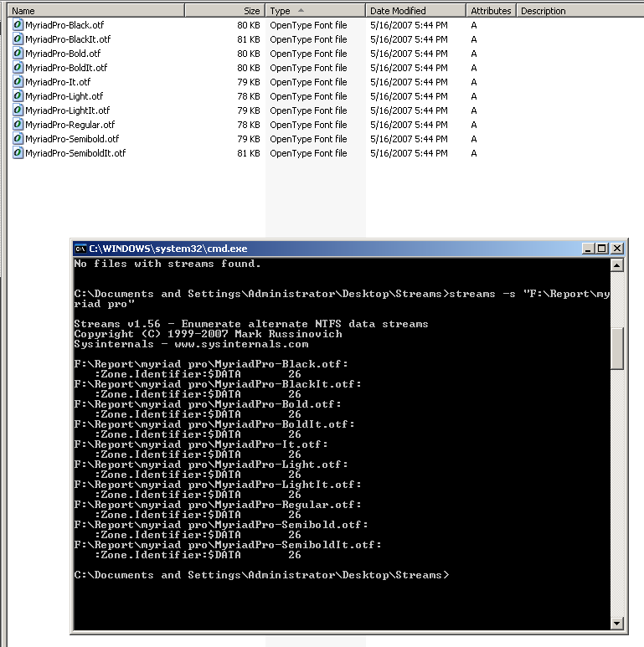Click the MyriadPro-SemiboldIt.otf path line in cmd output

(x=228, y=545)
